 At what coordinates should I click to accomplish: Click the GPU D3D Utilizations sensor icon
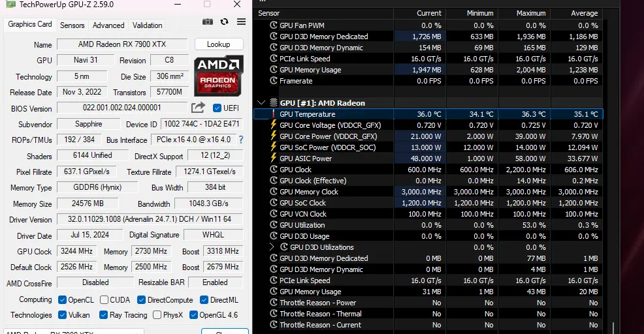[284, 247]
